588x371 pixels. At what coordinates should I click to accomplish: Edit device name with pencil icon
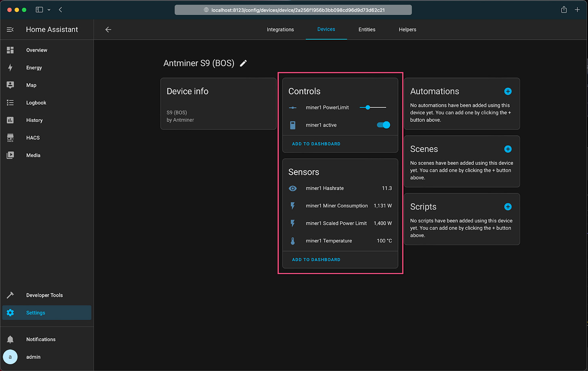click(243, 63)
